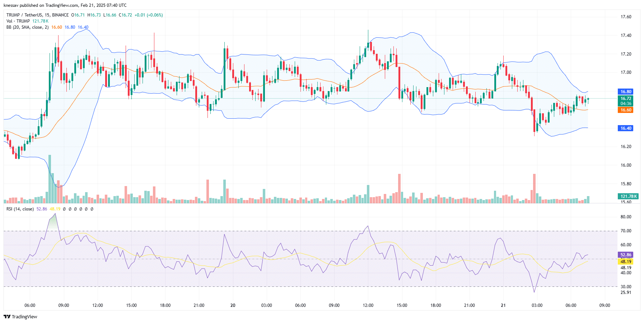Click the 16.20 price axis tick
644x323 pixels.
[x=626, y=147]
